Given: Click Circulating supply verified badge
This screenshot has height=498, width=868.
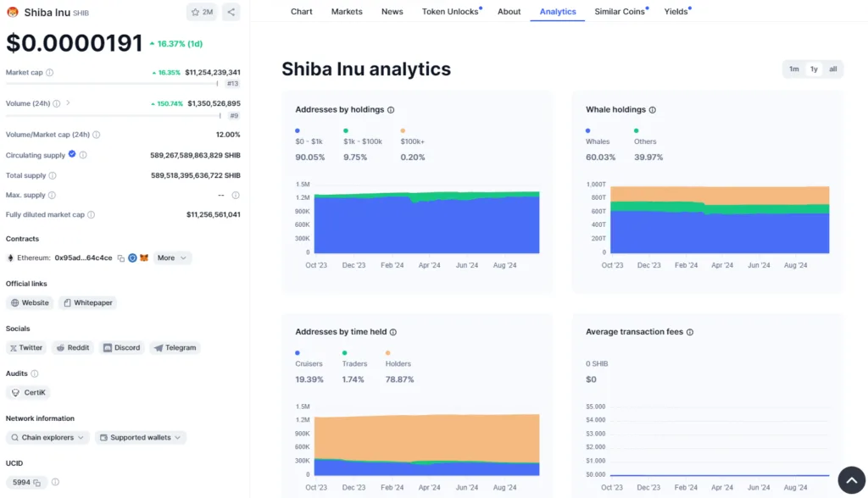Looking at the screenshot, I should tap(72, 154).
